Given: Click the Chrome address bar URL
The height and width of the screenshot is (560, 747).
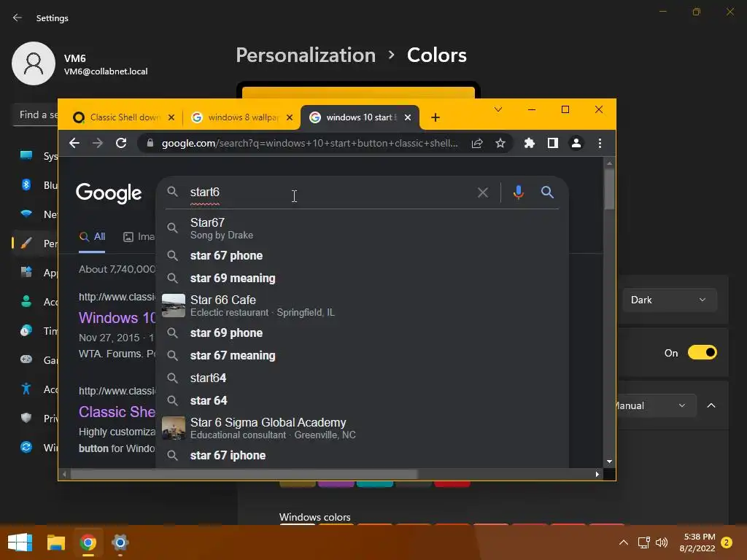Looking at the screenshot, I should click(309, 144).
